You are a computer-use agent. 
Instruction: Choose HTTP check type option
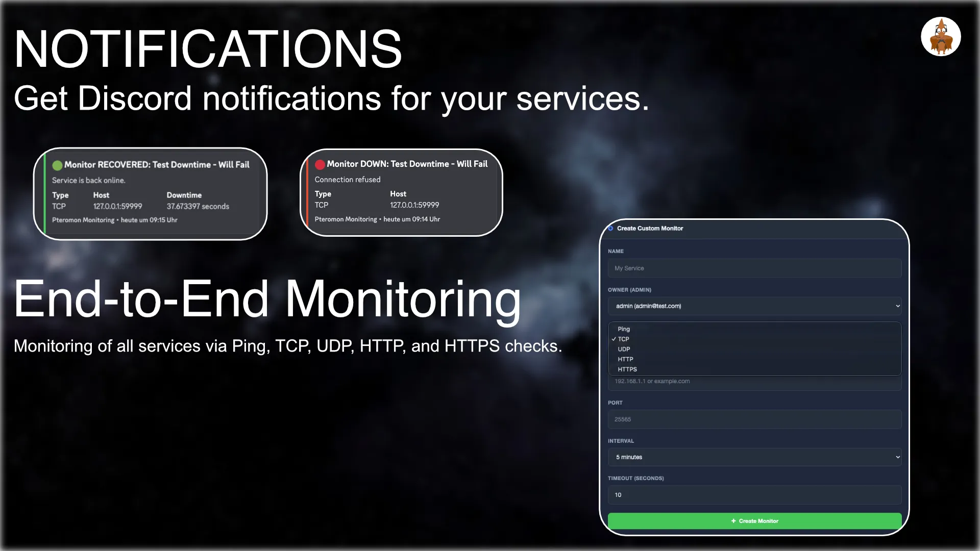pos(625,360)
